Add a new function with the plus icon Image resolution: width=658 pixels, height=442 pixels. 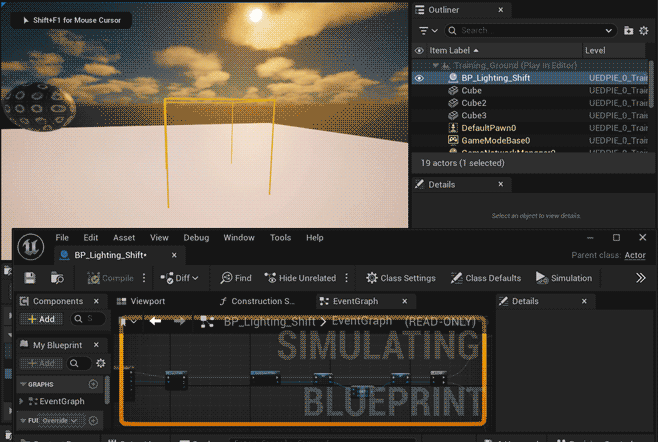point(93,420)
